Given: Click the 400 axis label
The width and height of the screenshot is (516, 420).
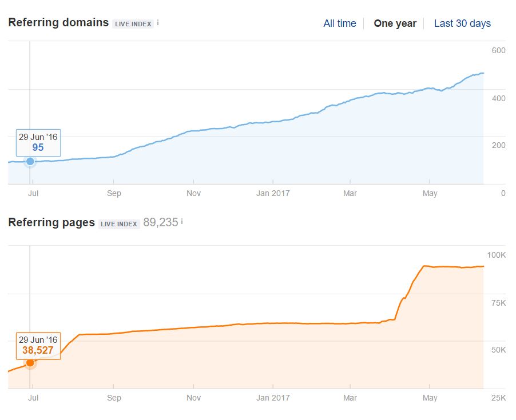Looking at the screenshot, I should click(x=499, y=98).
